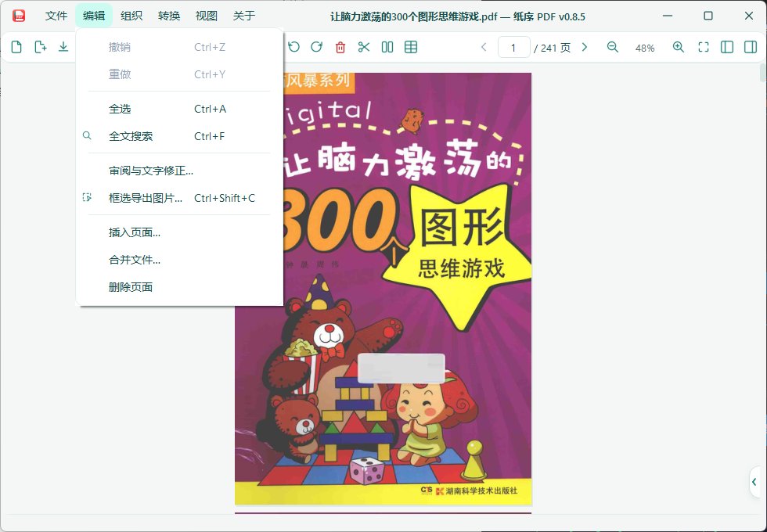Choose 插入页面... menu entry

[179, 233]
